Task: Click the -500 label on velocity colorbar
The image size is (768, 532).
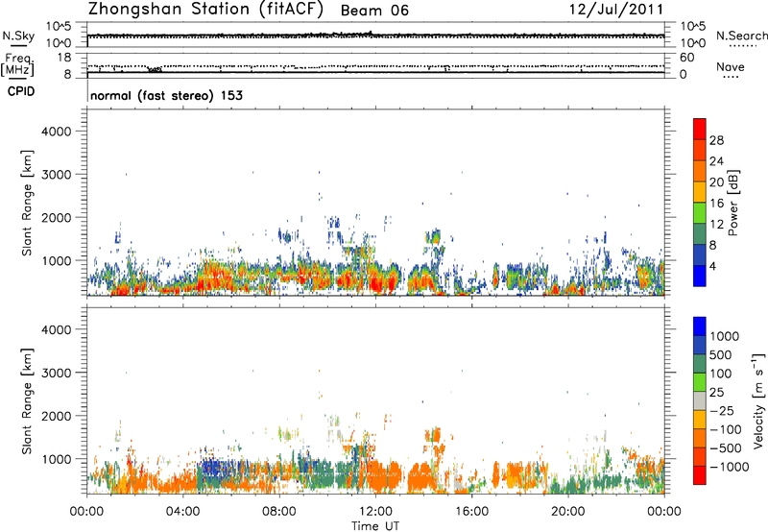Action: [x=726, y=447]
